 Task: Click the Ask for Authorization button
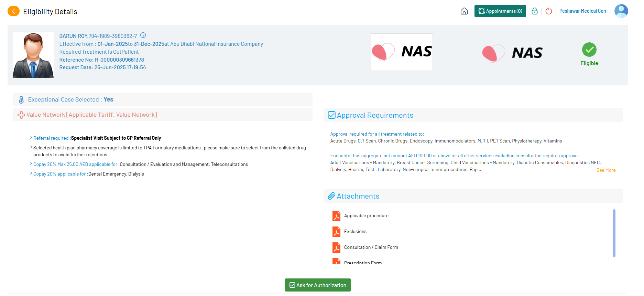click(x=318, y=285)
